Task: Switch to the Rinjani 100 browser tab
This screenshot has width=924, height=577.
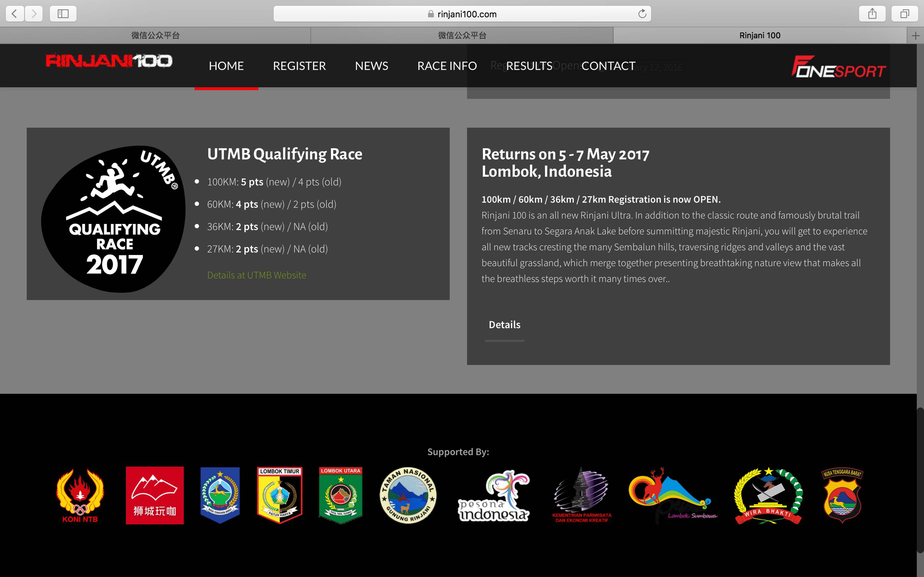Action: click(x=759, y=35)
